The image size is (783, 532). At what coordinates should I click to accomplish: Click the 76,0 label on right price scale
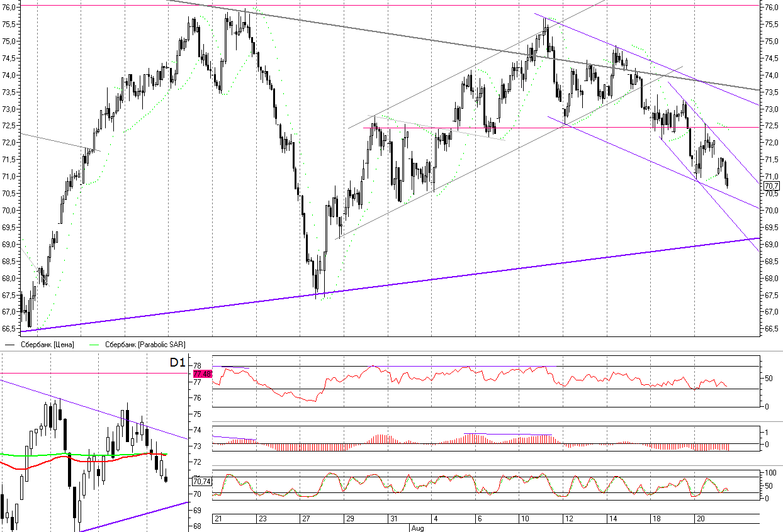771,8
